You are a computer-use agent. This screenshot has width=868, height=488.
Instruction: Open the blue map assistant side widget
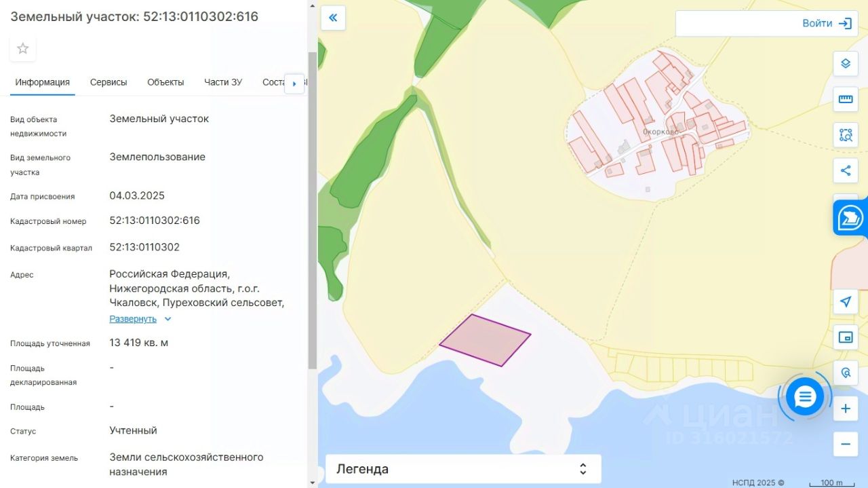(850, 218)
